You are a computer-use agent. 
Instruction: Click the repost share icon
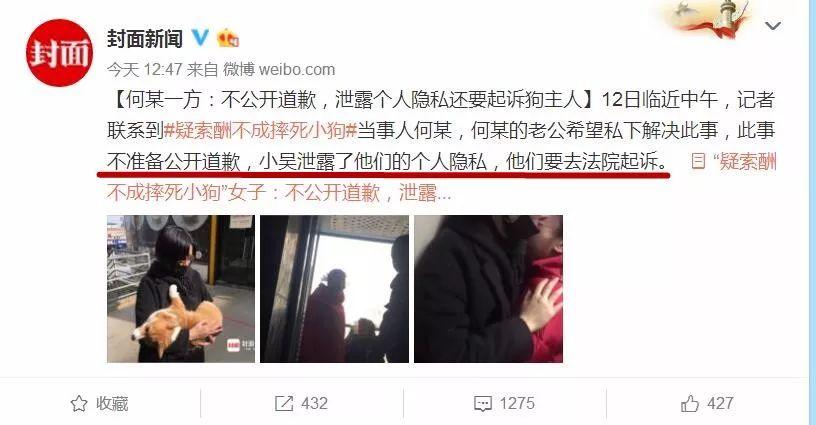tap(284, 404)
